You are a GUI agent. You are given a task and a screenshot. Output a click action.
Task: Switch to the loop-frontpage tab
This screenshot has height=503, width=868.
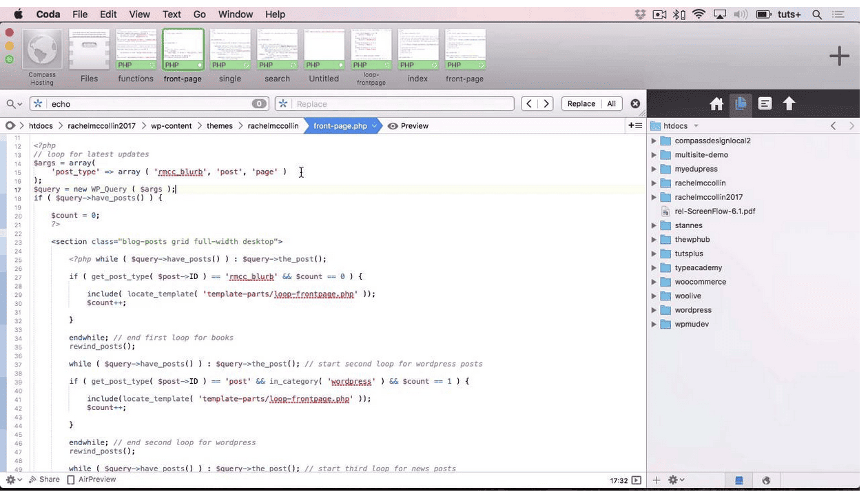click(371, 57)
